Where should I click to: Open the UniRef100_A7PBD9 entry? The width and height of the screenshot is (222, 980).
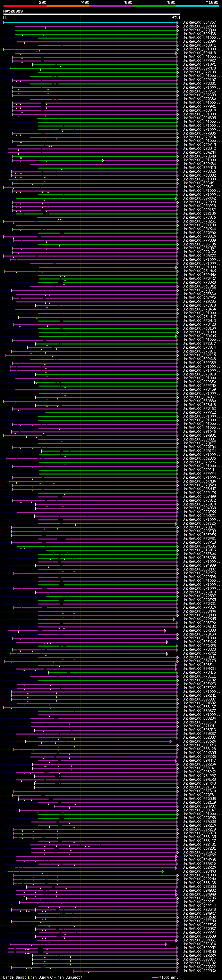[x=199, y=240]
